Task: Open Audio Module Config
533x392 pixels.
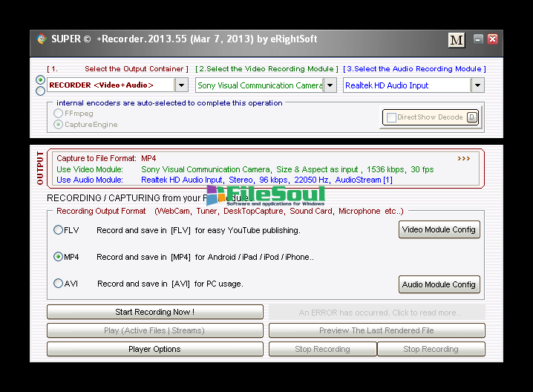Action: coord(439,284)
